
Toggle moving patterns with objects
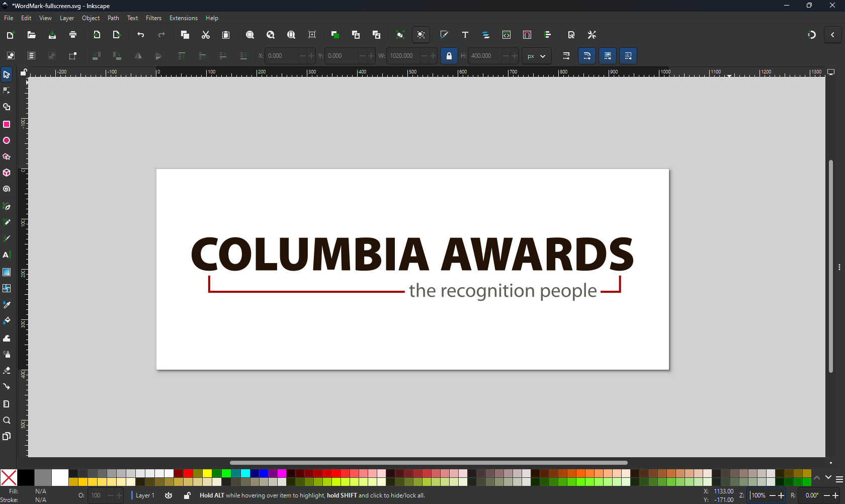tap(628, 56)
